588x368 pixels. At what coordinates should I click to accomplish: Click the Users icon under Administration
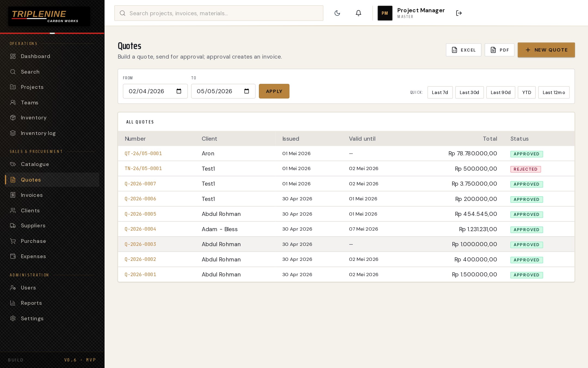(13, 288)
